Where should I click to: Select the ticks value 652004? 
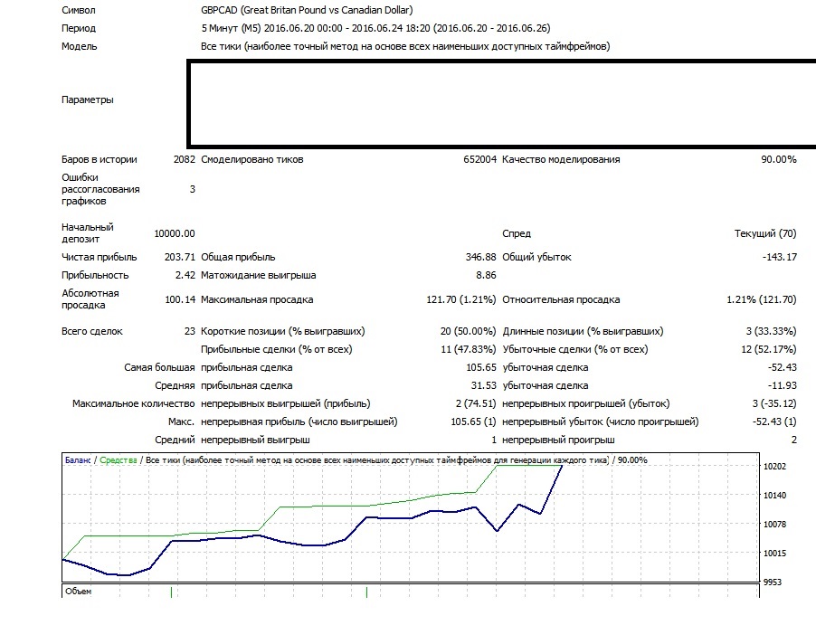click(x=479, y=159)
